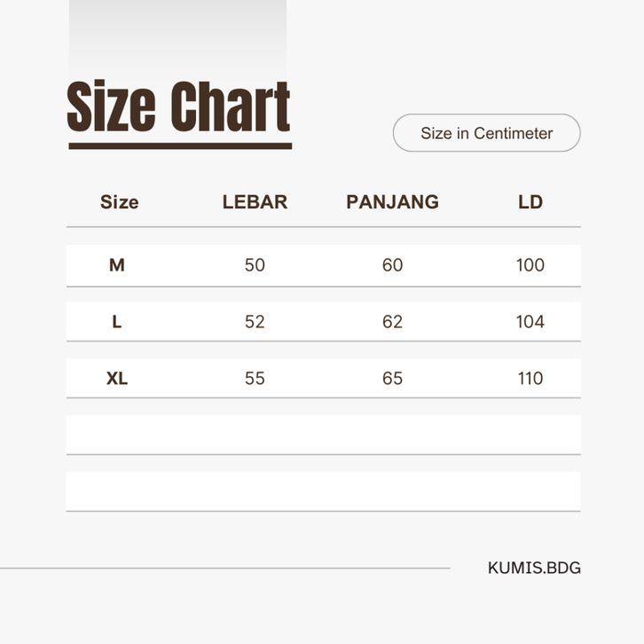This screenshot has height=644, width=644.
Task: Click the KUMIS.BDG brand text
Action: (x=534, y=568)
